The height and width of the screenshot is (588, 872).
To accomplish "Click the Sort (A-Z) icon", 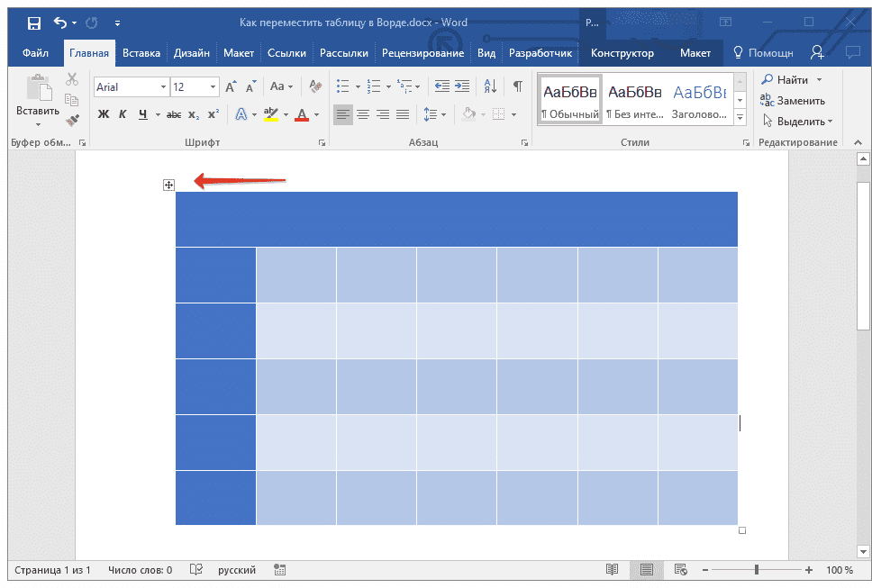I will coord(490,86).
